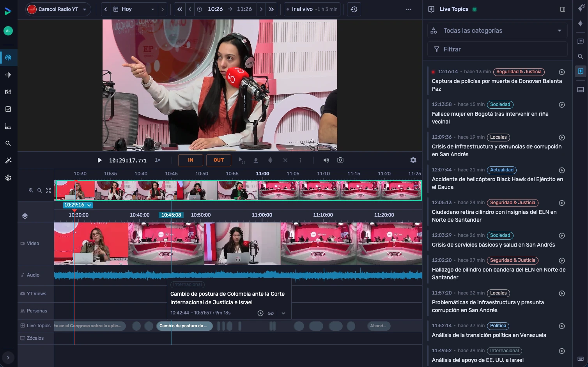Open left sidebar settings gear
The width and height of the screenshot is (588, 367).
[x=8, y=178]
